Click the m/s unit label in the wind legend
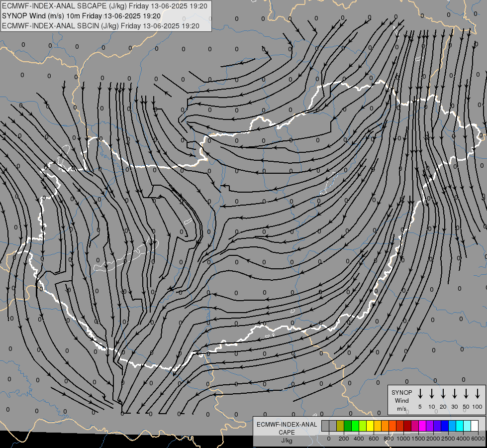This screenshot has height=448, width=487. [x=401, y=409]
